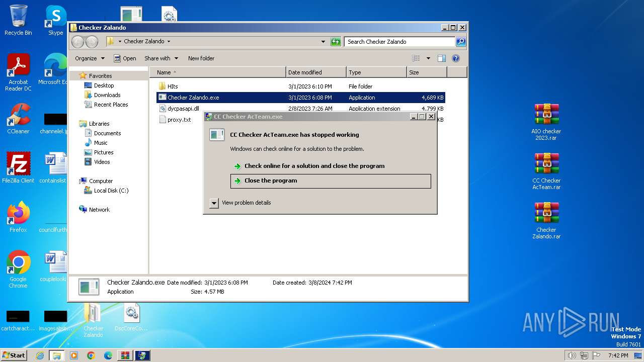Open FileZilla Client desktop icon
644x362 pixels.
(18, 168)
